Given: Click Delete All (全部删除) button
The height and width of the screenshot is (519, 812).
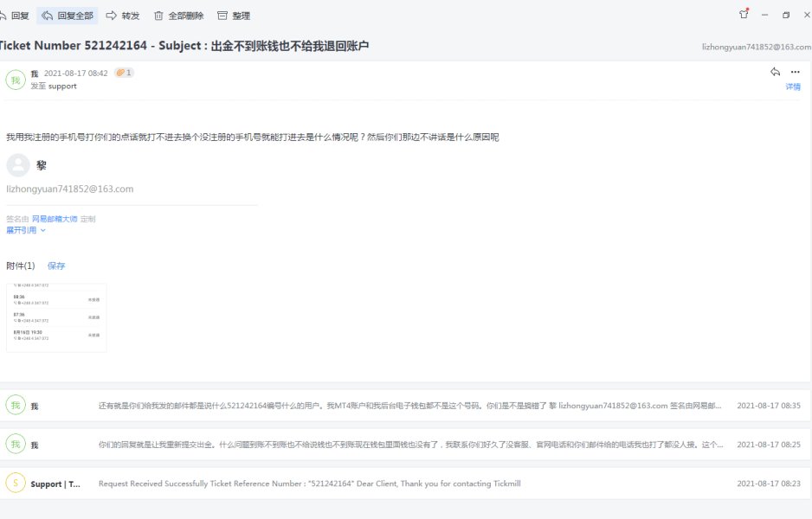Looking at the screenshot, I should pos(178,16).
